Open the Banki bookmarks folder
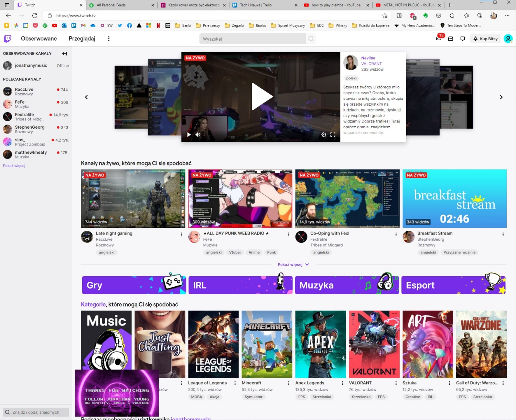Viewport: 516px width, 420px height. point(183,25)
